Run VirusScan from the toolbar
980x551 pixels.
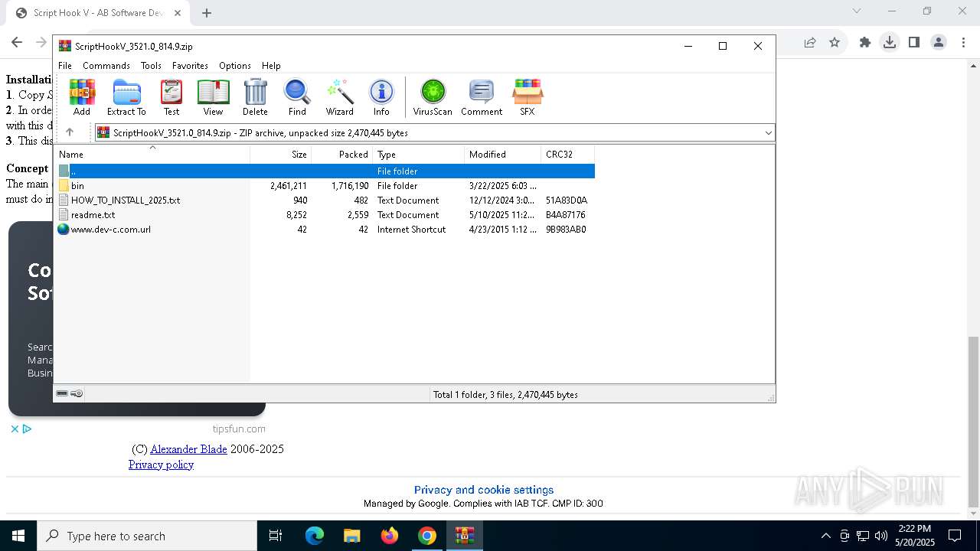(433, 97)
